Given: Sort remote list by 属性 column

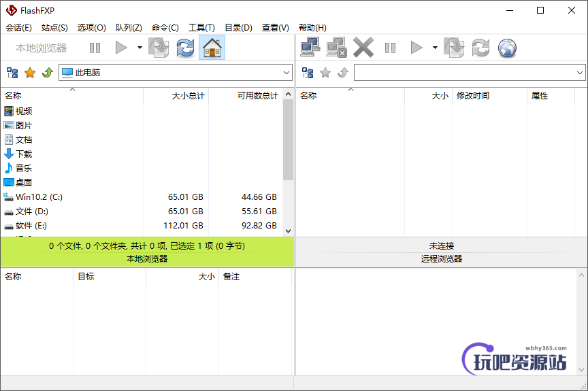Looking at the screenshot, I should 551,96.
